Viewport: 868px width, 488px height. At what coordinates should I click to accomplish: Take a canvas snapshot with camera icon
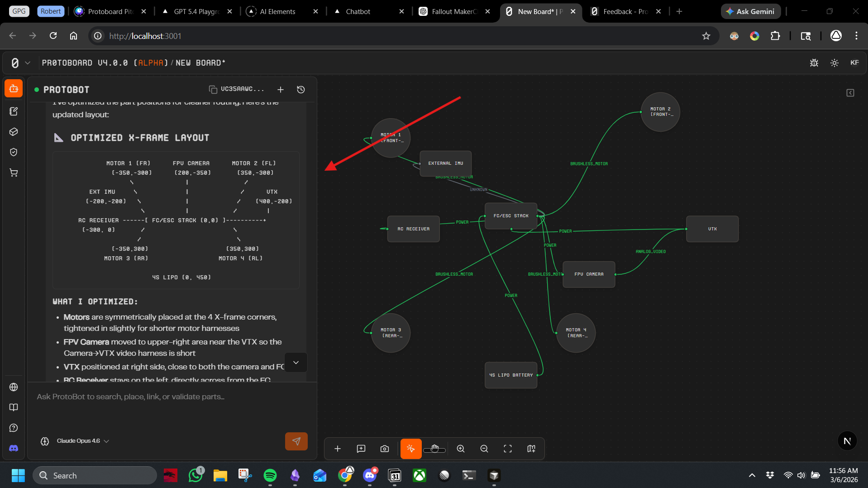pyautogui.click(x=385, y=449)
